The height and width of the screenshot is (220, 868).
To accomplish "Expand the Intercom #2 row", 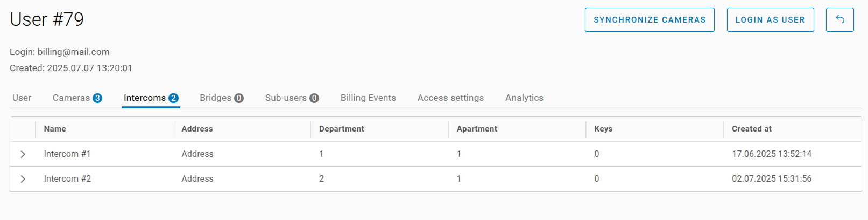I will coord(23,179).
